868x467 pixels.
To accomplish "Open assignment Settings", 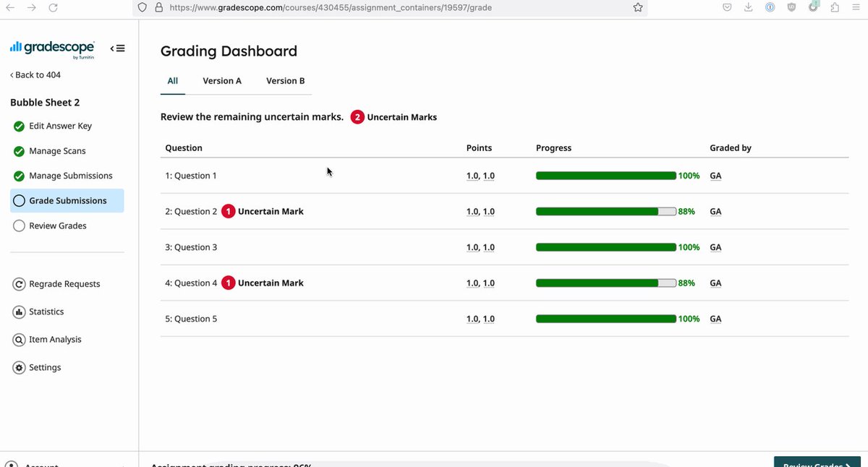I will [x=45, y=367].
